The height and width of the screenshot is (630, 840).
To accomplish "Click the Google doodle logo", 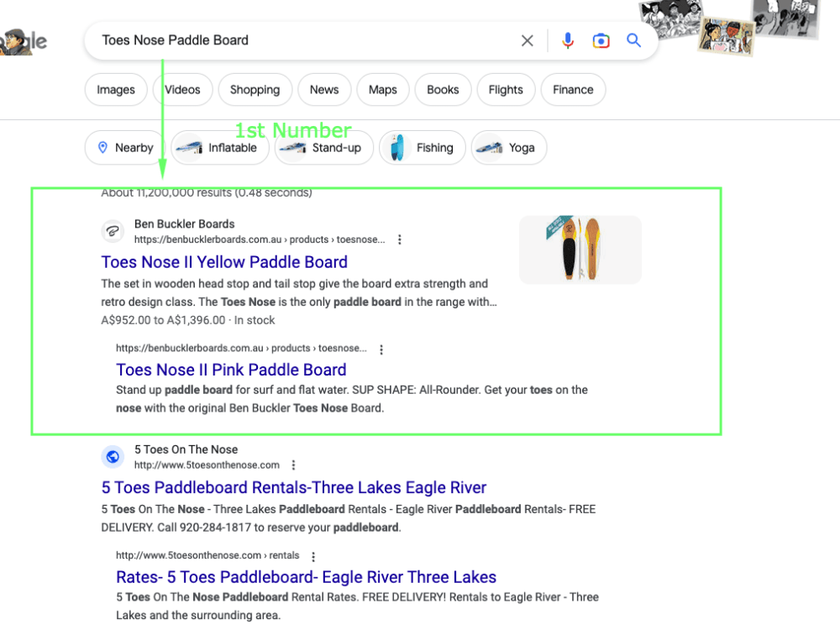I will coord(23,42).
